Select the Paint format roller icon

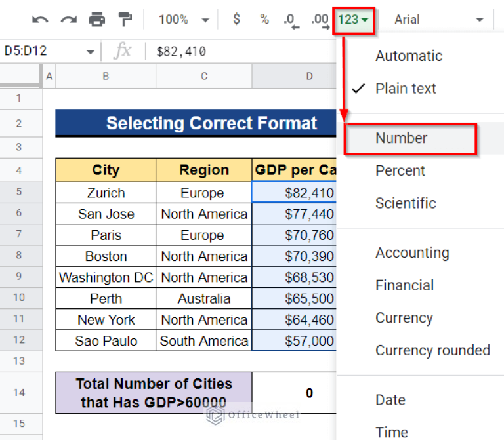(x=125, y=19)
